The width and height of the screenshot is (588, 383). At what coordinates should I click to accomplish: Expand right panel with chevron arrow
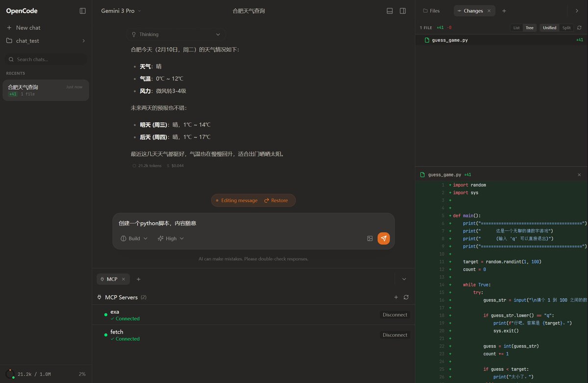point(577,11)
